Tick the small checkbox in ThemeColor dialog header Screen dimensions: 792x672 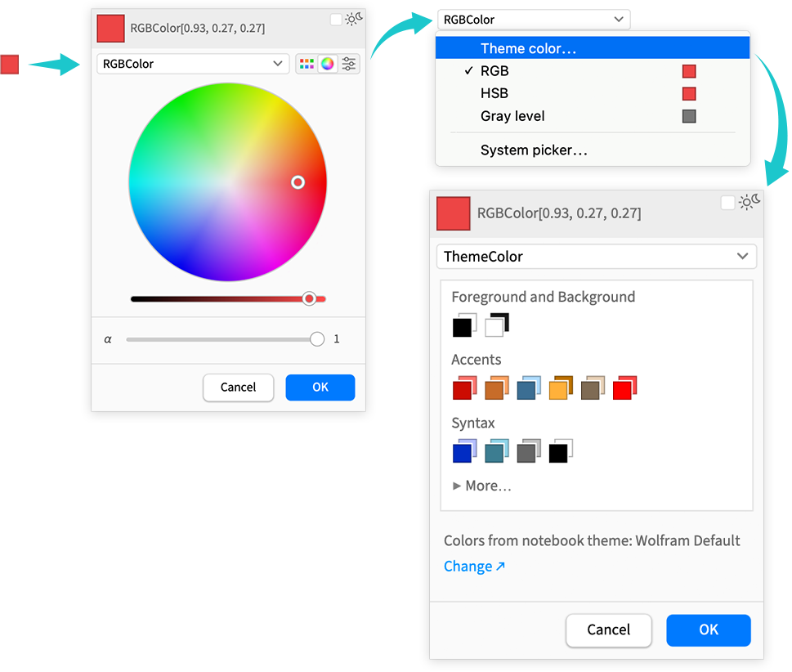coord(727,203)
